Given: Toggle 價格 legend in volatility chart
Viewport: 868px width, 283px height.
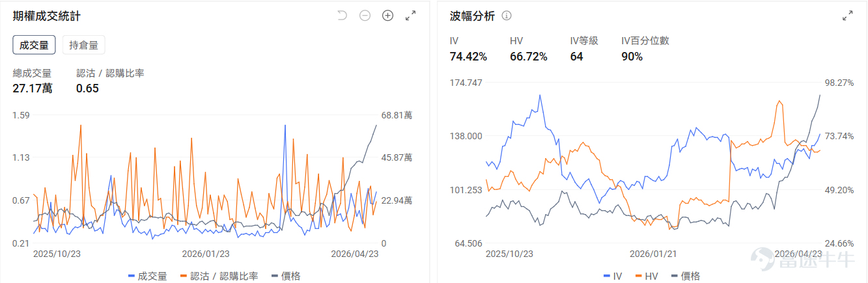Looking at the screenshot, I should point(686,276).
